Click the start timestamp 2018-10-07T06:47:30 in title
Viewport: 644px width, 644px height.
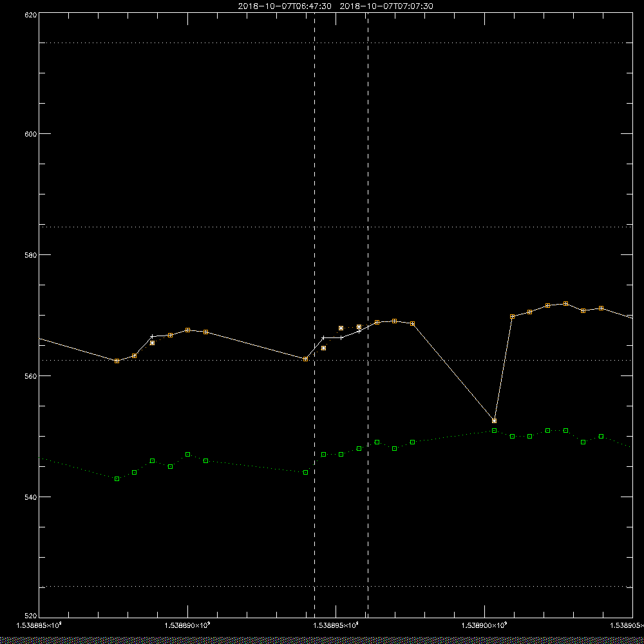(285, 6)
